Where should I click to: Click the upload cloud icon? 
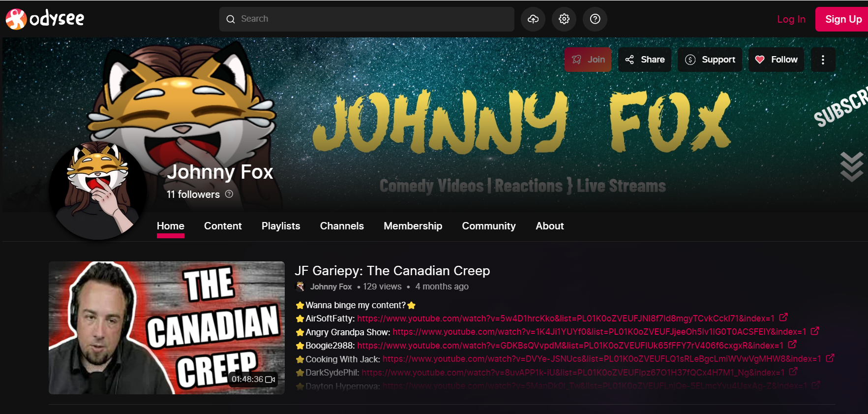tap(533, 19)
